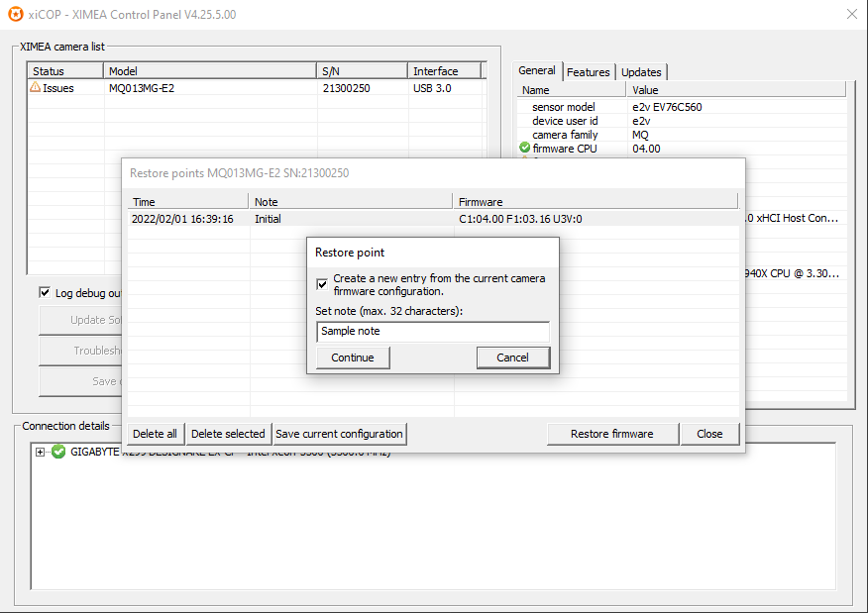Click the Interface column header
This screenshot has height=613, width=868.
point(445,71)
